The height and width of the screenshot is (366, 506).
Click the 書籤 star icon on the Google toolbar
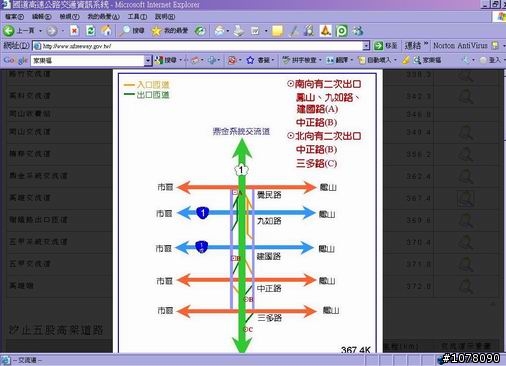(x=250, y=60)
